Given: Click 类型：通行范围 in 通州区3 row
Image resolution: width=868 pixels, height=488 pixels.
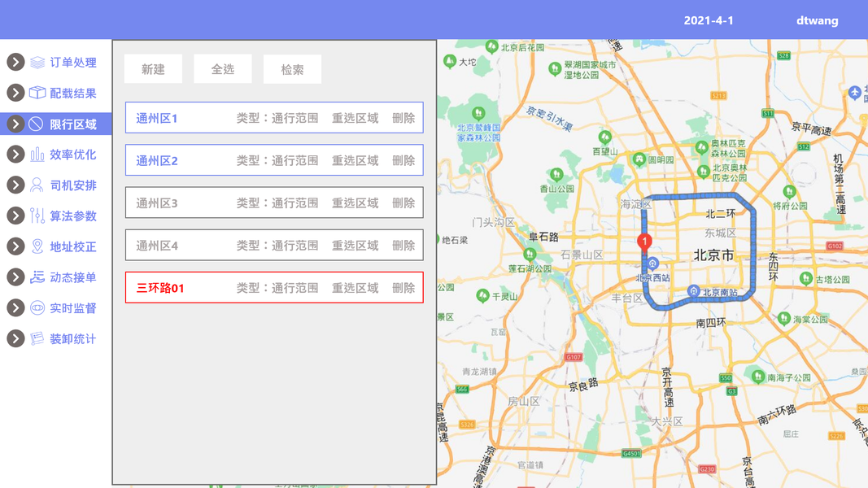Looking at the screenshot, I should tap(277, 203).
